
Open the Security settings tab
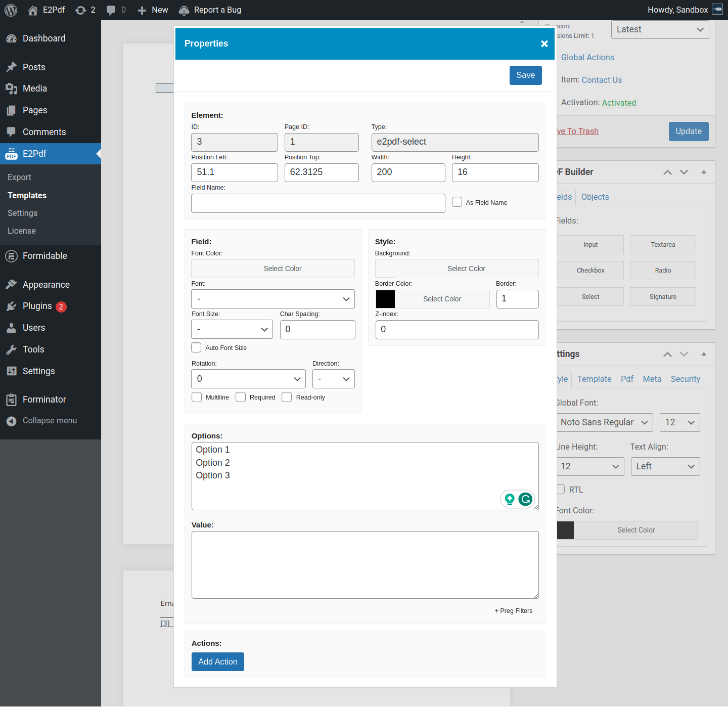(685, 379)
